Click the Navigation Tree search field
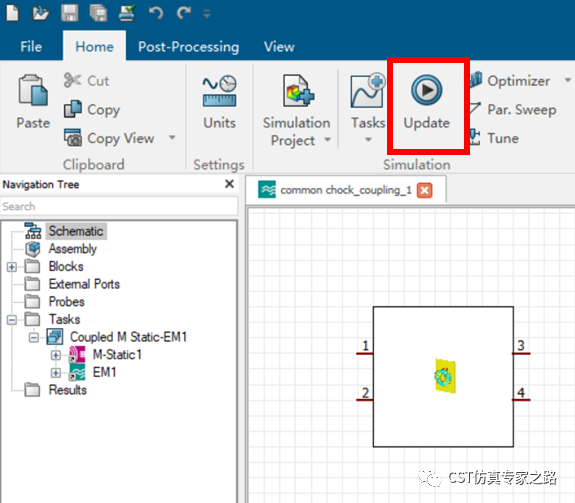Screen dimensions: 575x503 click(119, 206)
